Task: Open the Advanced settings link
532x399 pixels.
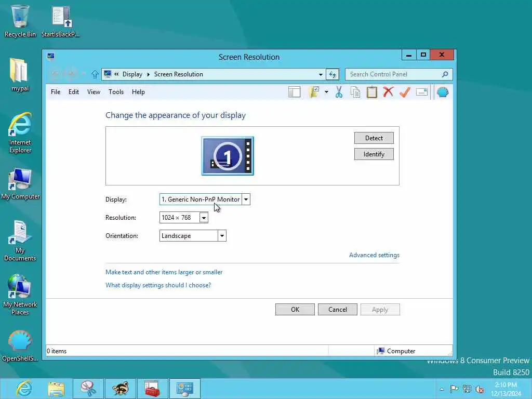Action: tap(374, 255)
